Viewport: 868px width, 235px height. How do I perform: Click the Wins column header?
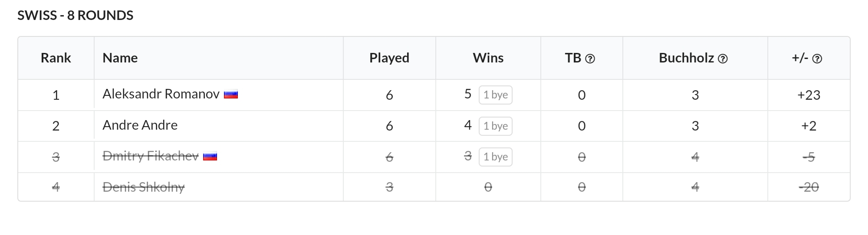click(x=488, y=58)
